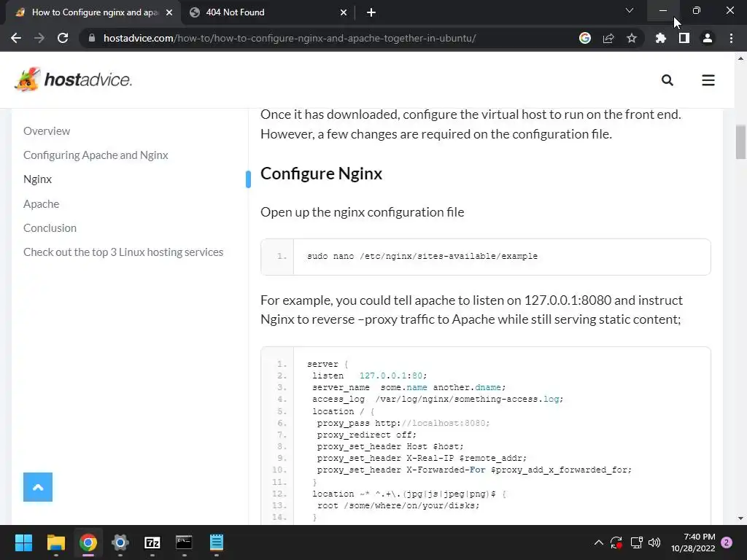Open the gear Settings taskbar app

[120, 542]
